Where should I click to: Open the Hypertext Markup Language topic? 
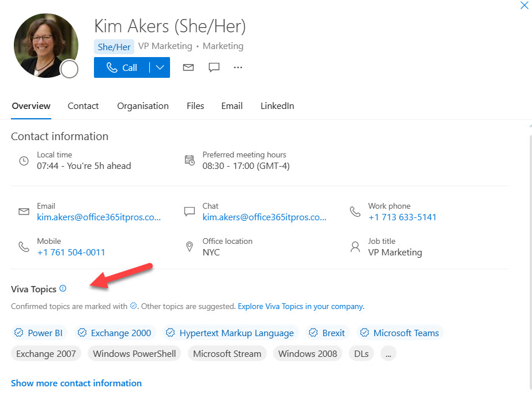click(x=230, y=333)
